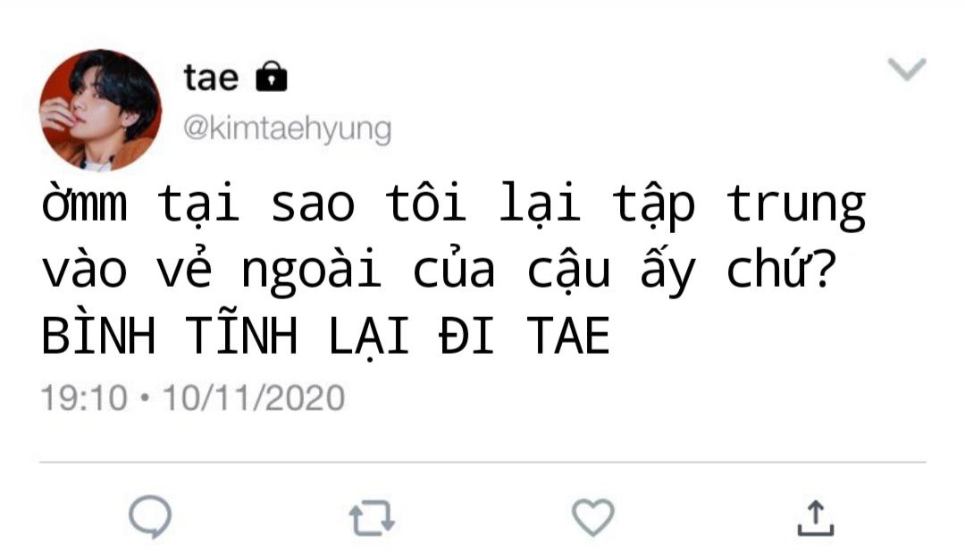Reply to the tweet via speech bubble icon
The width and height of the screenshot is (965, 560).
tap(150, 517)
